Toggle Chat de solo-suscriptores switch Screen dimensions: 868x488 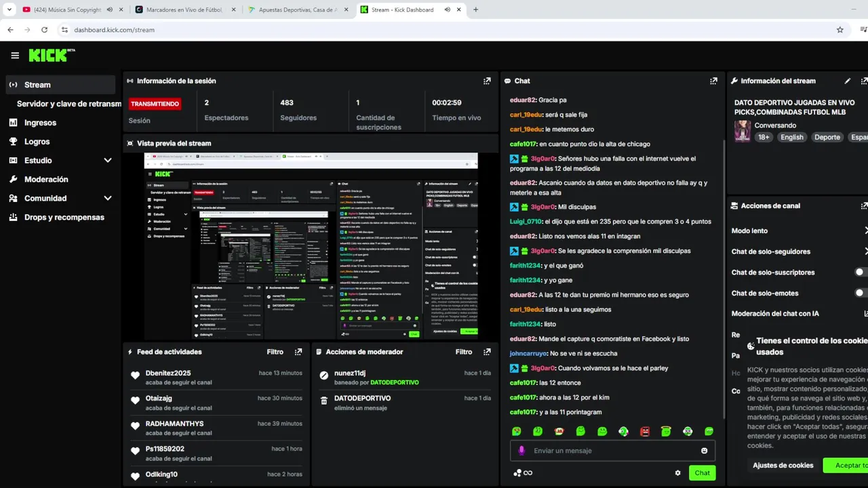(861, 272)
